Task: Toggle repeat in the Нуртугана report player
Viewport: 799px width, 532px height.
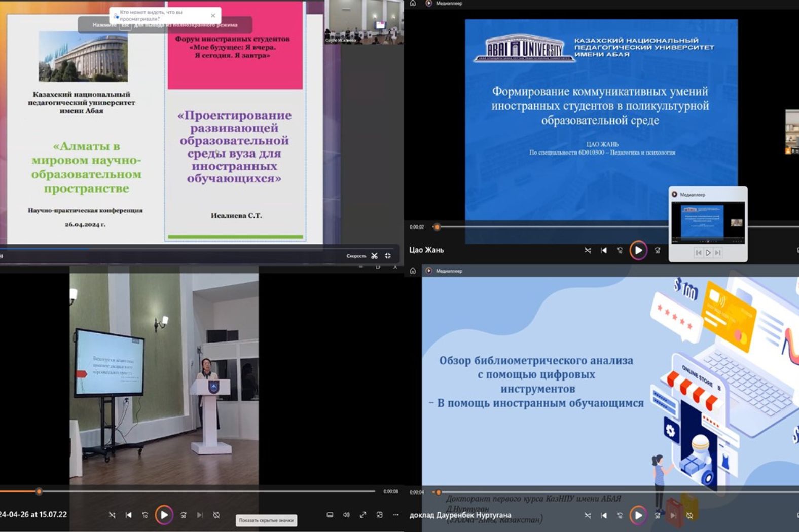Action: (x=689, y=516)
